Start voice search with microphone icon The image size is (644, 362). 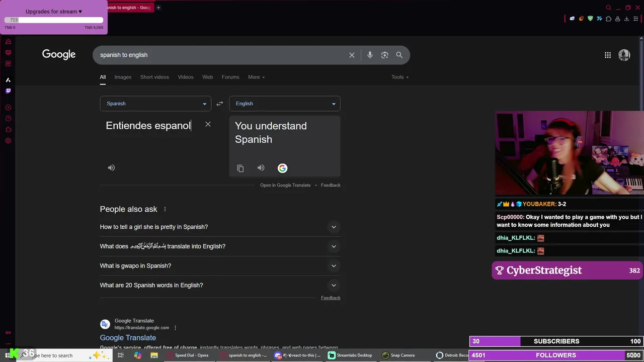point(370,55)
